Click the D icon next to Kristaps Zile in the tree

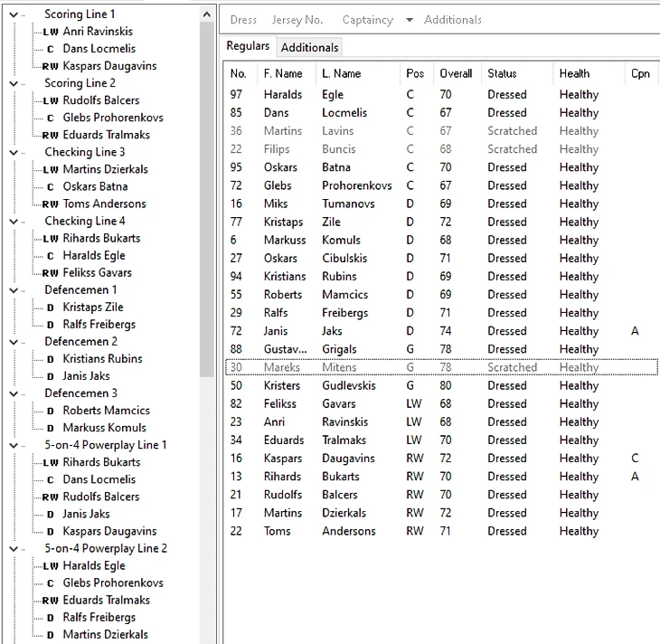coord(51,308)
